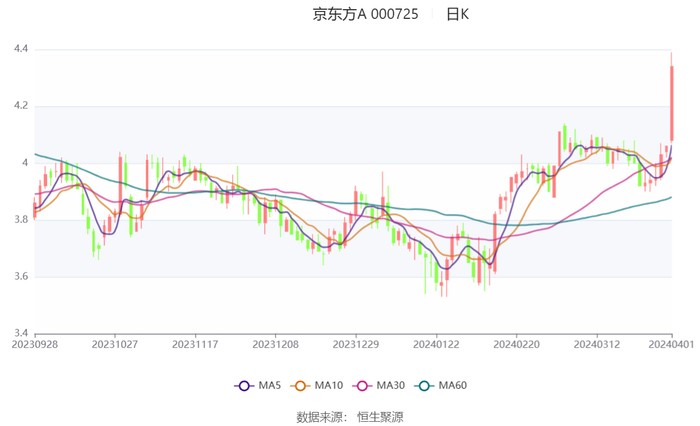The image size is (700, 426).
Task: Click the 20231027 date axis label
Action: tap(115, 343)
